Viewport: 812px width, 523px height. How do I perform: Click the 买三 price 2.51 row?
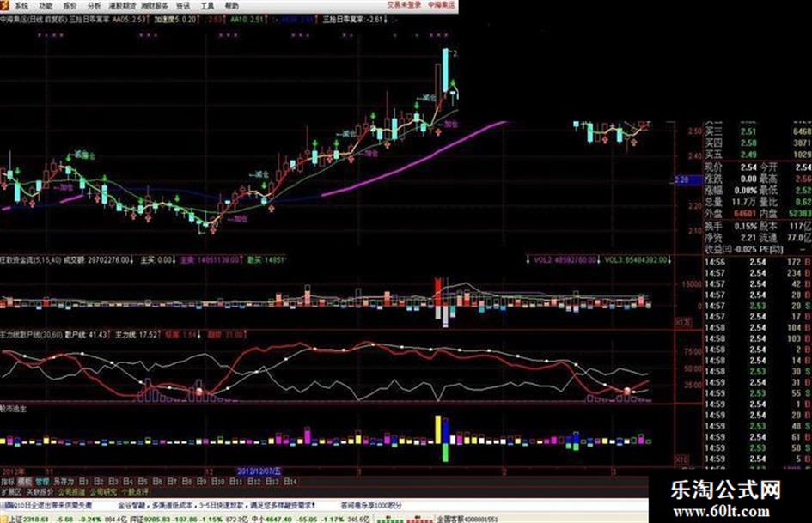point(758,131)
